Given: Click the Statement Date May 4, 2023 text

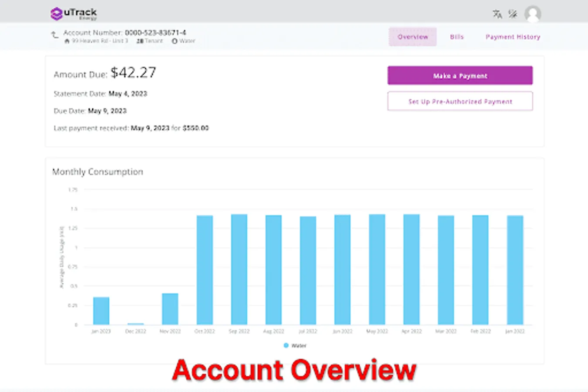Looking at the screenshot, I should (101, 94).
